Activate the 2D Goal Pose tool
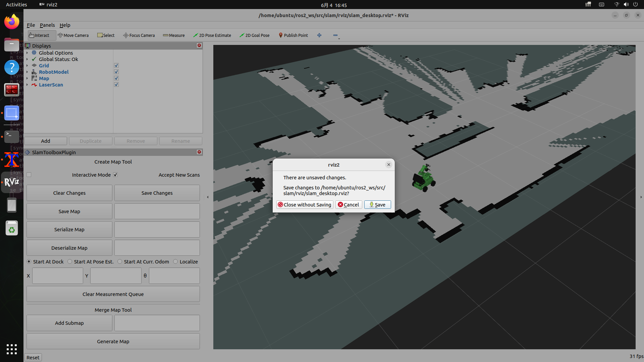644x362 pixels. pyautogui.click(x=254, y=35)
